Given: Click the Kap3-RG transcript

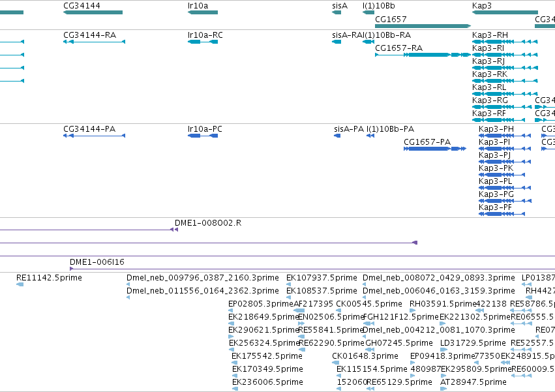Looking at the screenshot, I should (502, 107).
